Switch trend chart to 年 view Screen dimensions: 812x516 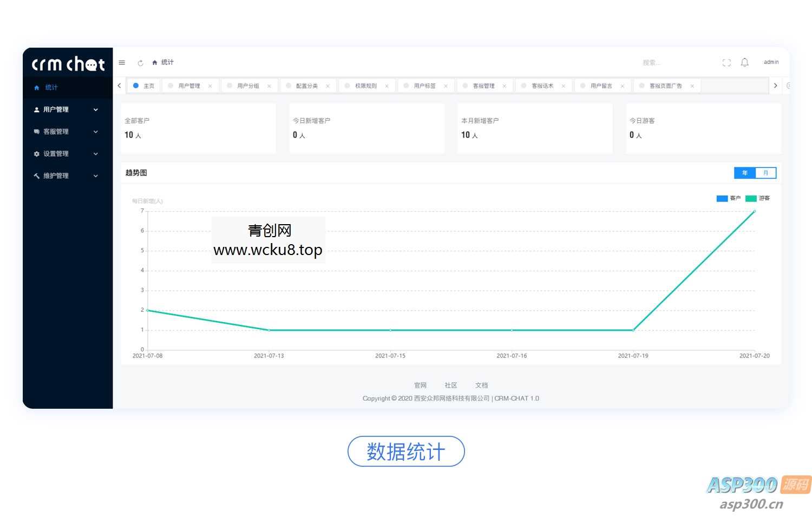pyautogui.click(x=745, y=173)
